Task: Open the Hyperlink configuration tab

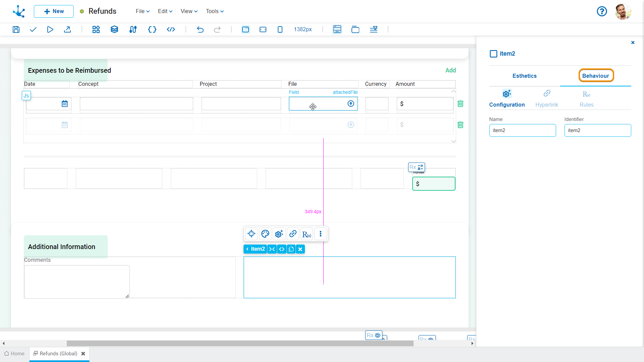Action: [547, 99]
